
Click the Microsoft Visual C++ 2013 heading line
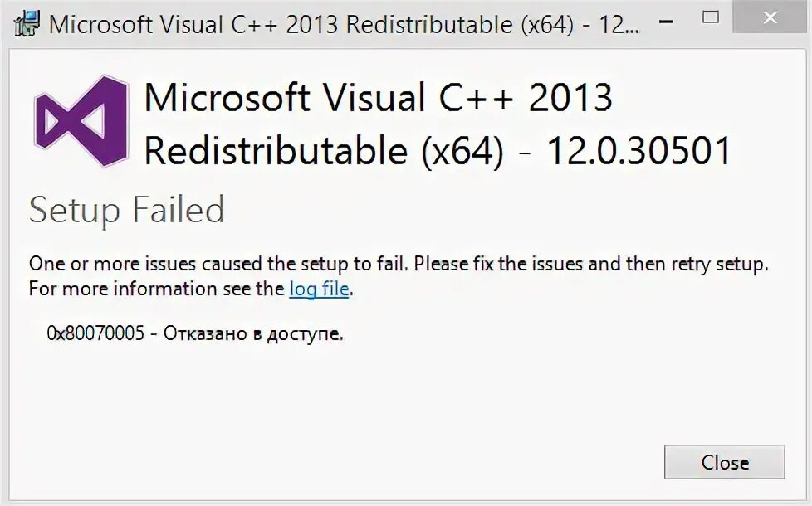point(379,97)
